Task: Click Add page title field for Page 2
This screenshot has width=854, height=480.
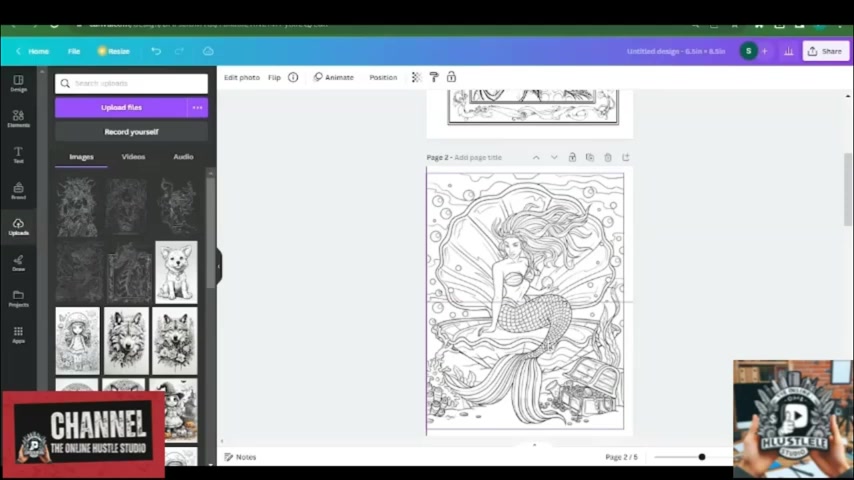Action: [478, 157]
